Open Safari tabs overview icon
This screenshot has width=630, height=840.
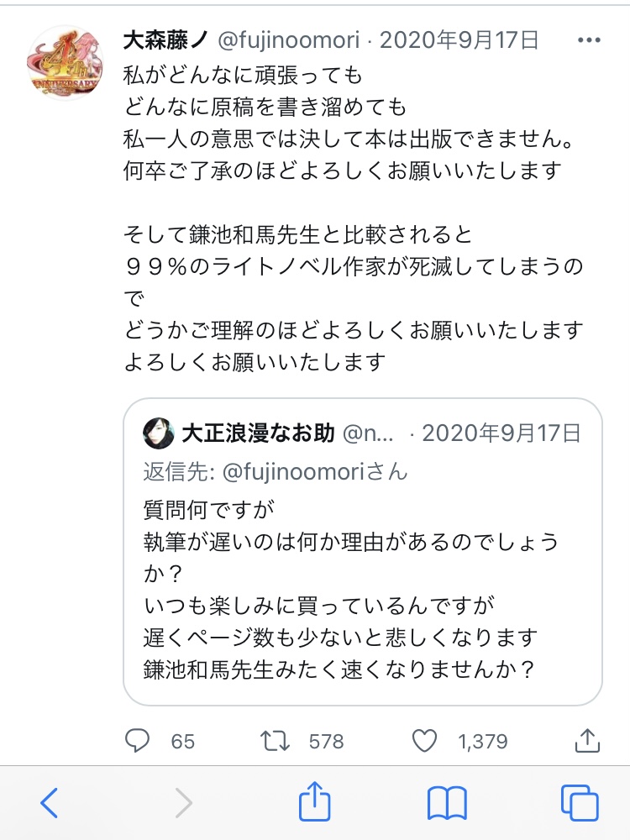tap(580, 803)
